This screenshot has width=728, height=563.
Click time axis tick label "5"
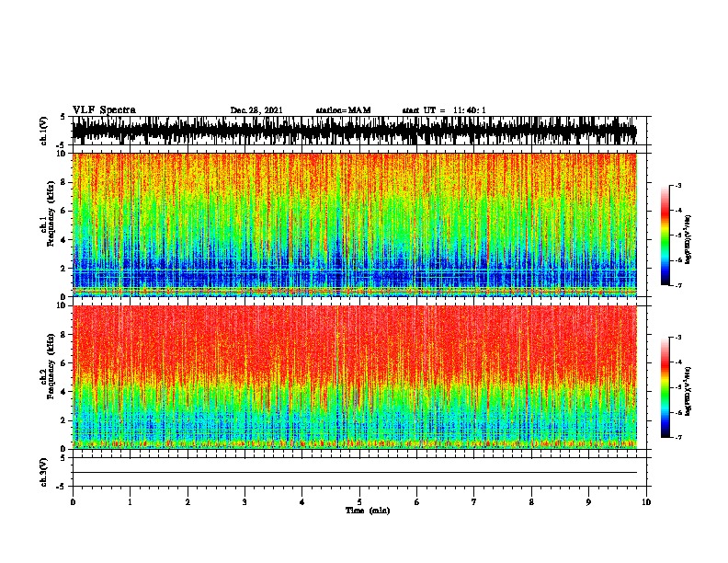359,502
